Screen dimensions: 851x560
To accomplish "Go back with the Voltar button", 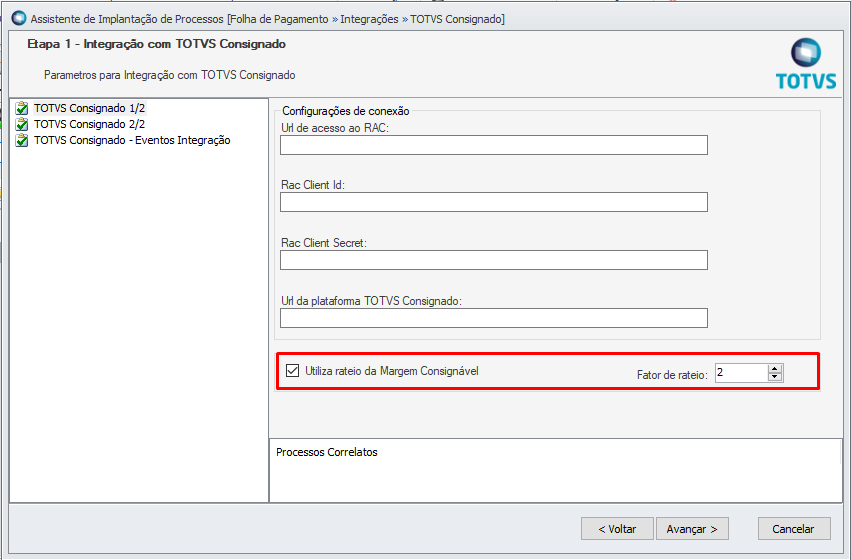I will coord(617,529).
